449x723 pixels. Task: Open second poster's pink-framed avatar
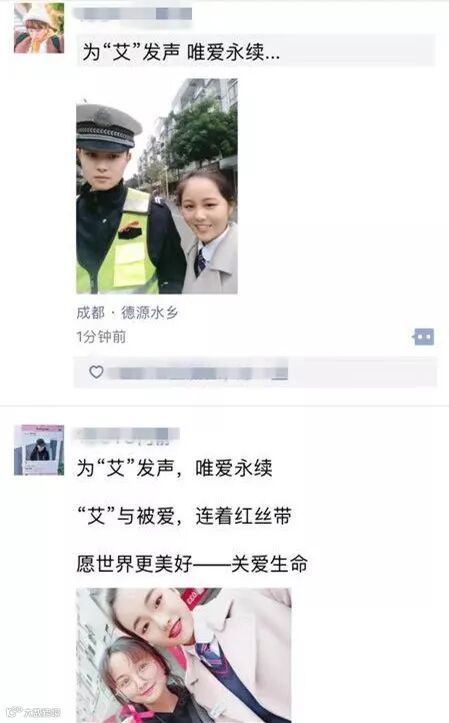point(39,450)
